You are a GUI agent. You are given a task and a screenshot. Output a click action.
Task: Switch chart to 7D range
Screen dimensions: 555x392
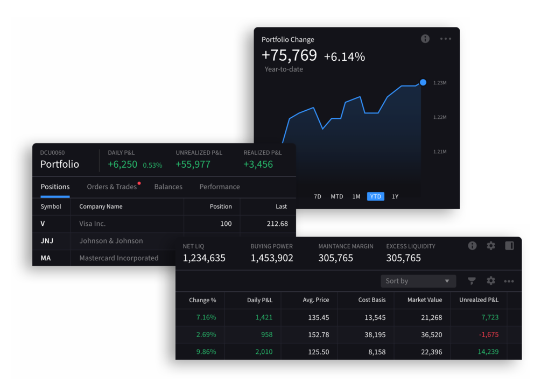pos(318,196)
